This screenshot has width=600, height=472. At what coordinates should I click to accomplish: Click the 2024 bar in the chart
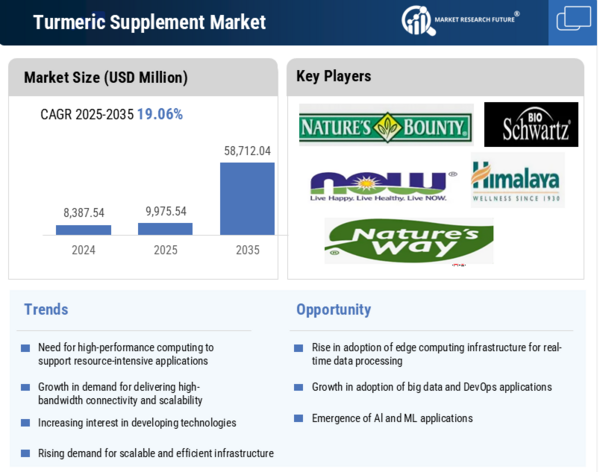click(84, 230)
